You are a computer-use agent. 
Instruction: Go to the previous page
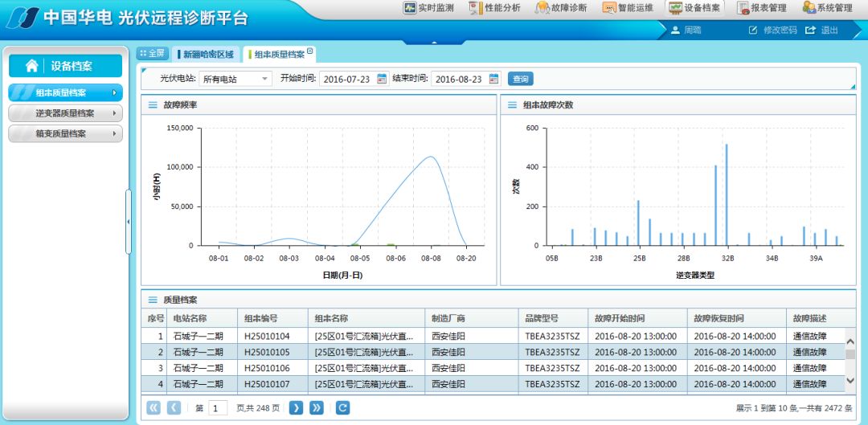(174, 408)
